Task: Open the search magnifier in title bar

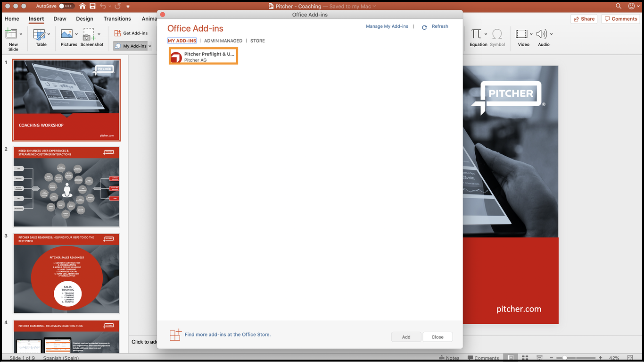Action: 619,6
